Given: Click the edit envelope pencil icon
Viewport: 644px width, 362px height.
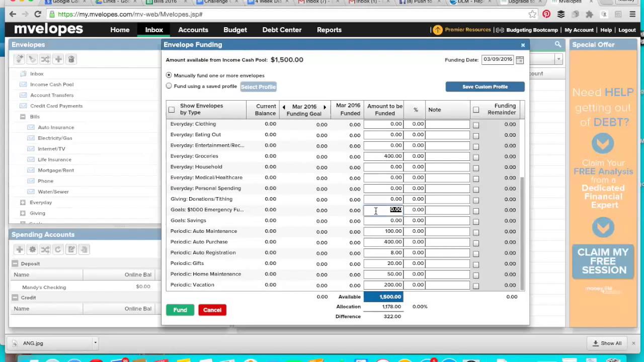Looking at the screenshot, I should click(x=32, y=59).
